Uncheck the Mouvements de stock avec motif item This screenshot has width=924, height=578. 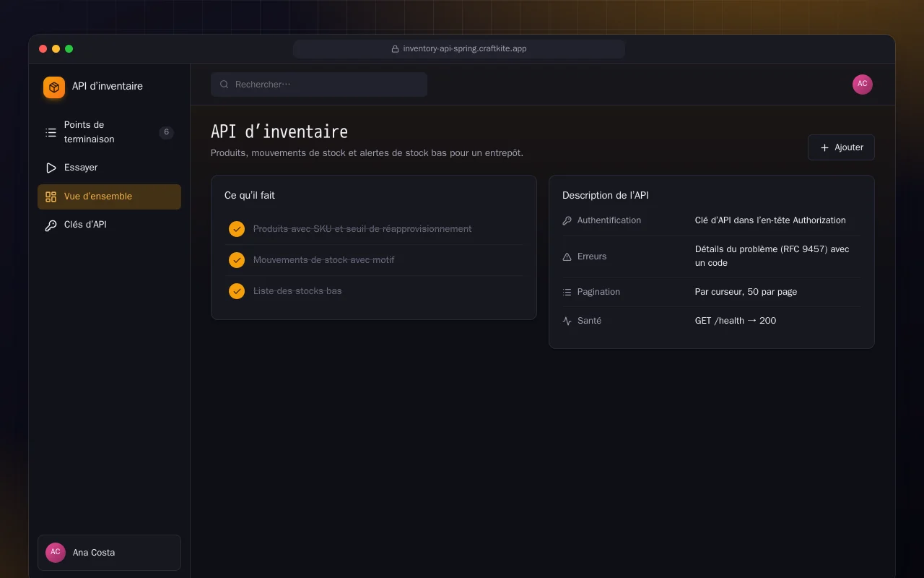coord(237,260)
